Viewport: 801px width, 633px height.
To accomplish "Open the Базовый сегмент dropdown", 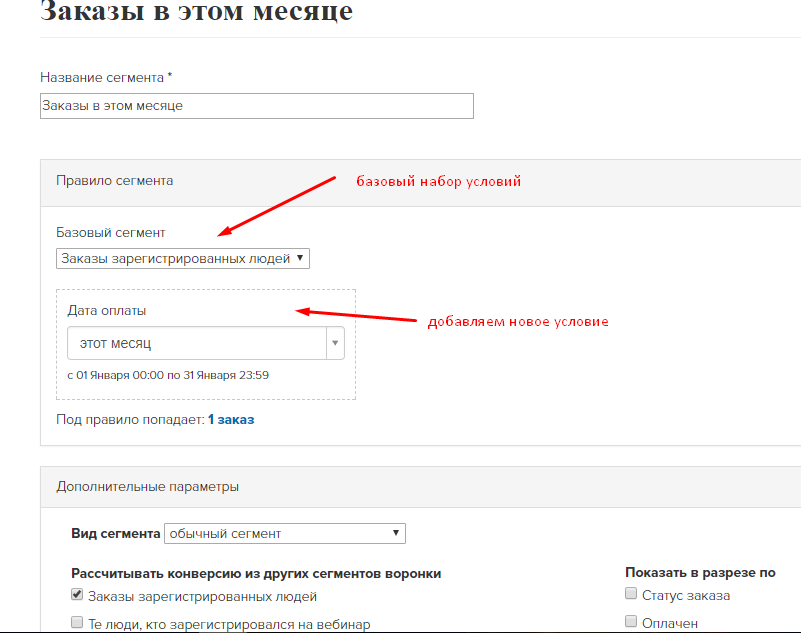I will click(x=182, y=259).
